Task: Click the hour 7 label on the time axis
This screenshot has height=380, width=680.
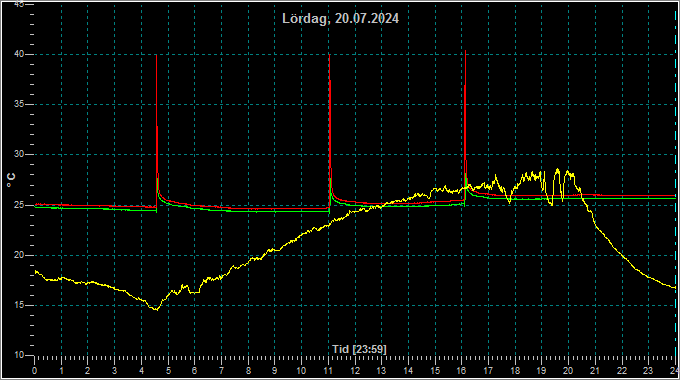Action: (221, 371)
